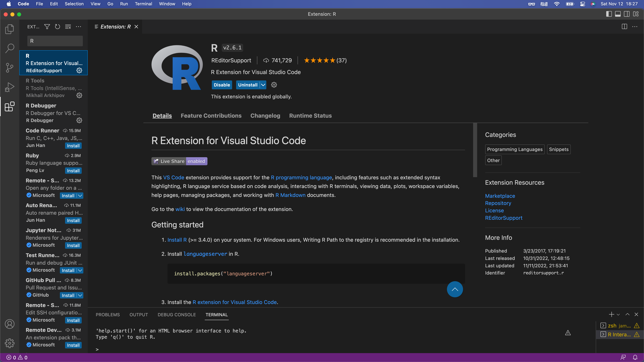Select the Search icon in the activity bar
Screen dimensions: 644x362
coord(9,48)
